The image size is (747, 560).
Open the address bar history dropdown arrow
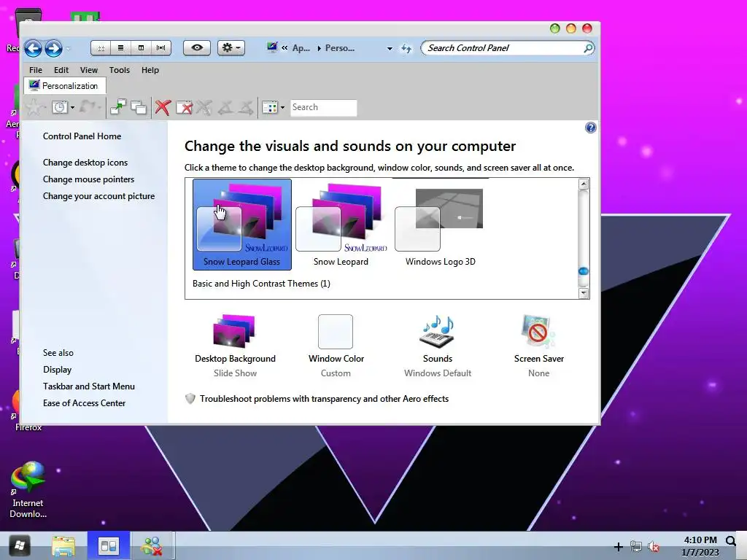390,49
